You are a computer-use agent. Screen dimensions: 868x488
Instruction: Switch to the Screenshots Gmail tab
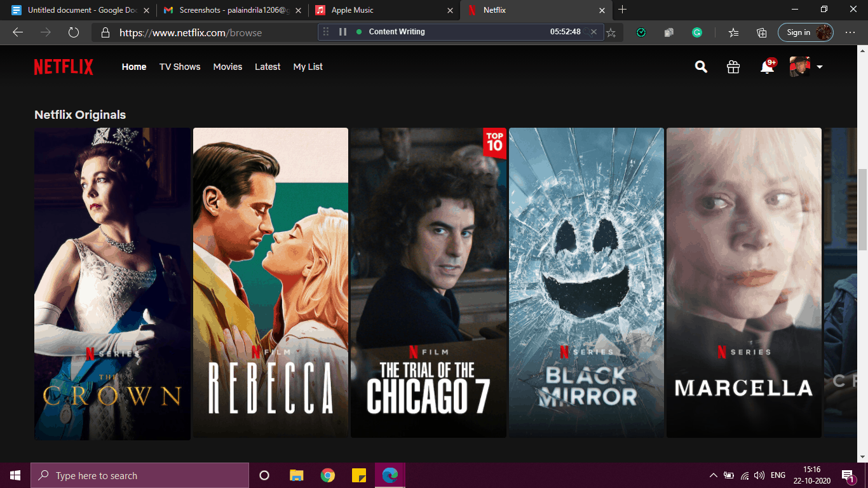pos(231,10)
